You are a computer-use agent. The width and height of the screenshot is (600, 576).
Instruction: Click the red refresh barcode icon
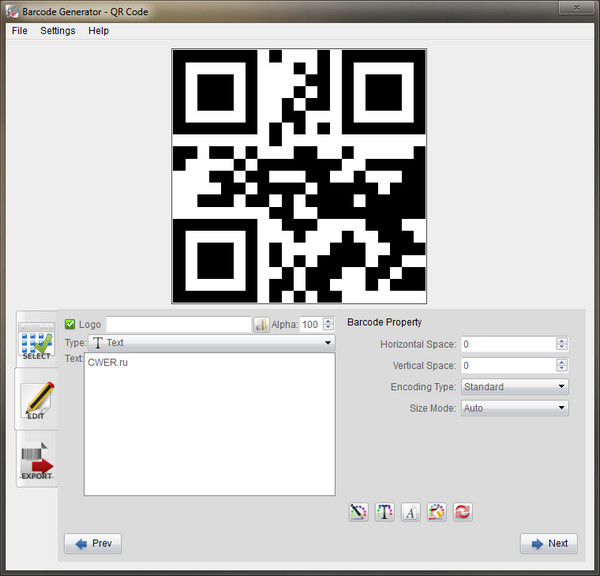pos(463,512)
